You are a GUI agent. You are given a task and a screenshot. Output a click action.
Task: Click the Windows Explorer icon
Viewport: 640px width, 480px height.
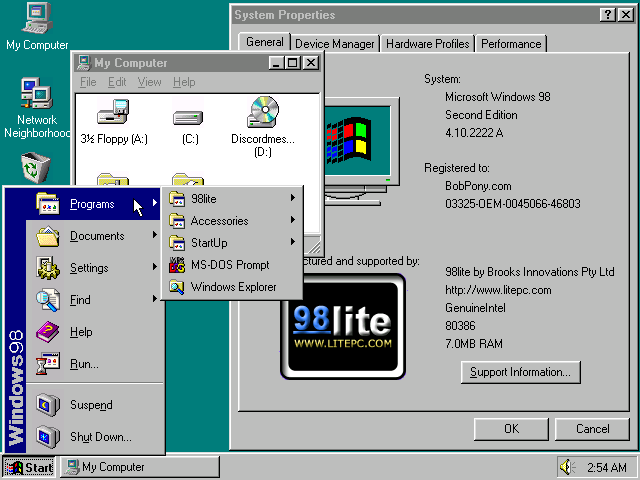tap(177, 287)
